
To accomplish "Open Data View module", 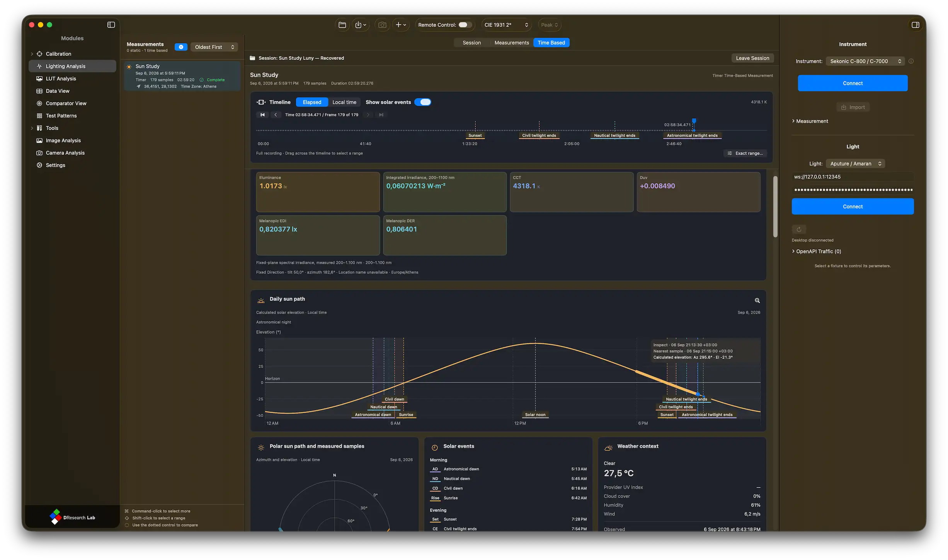I will click(x=72, y=91).
